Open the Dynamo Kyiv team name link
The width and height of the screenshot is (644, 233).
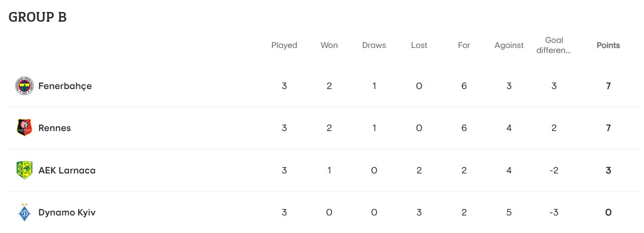67,212
